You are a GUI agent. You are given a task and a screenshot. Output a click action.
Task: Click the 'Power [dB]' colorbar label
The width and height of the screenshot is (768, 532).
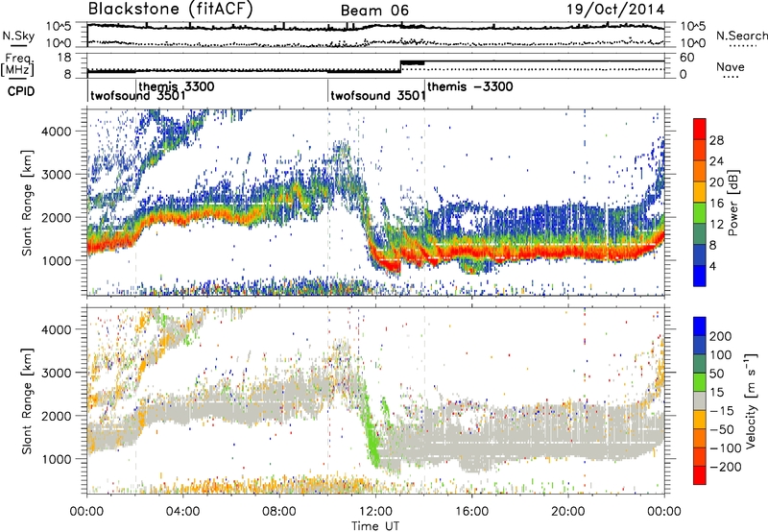[x=732, y=203]
